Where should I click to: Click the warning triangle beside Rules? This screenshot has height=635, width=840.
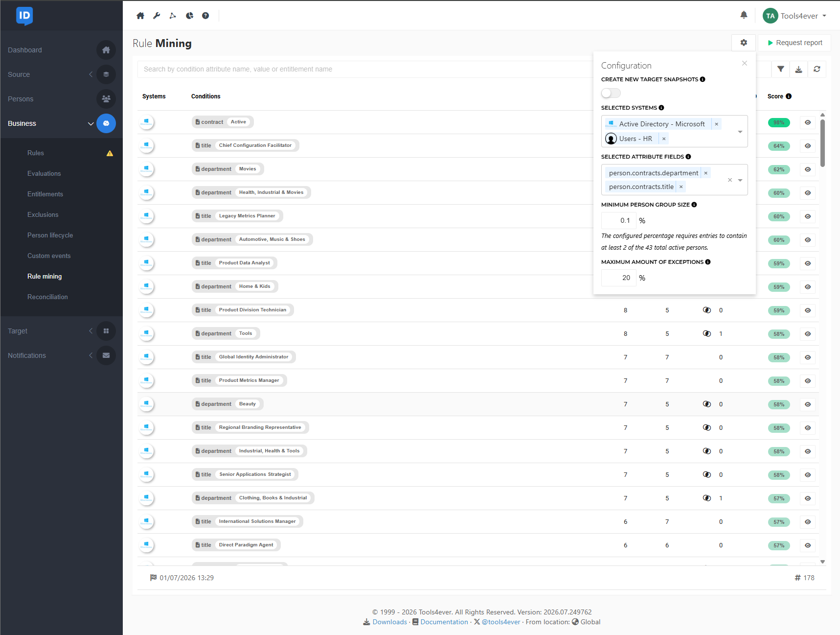point(110,153)
